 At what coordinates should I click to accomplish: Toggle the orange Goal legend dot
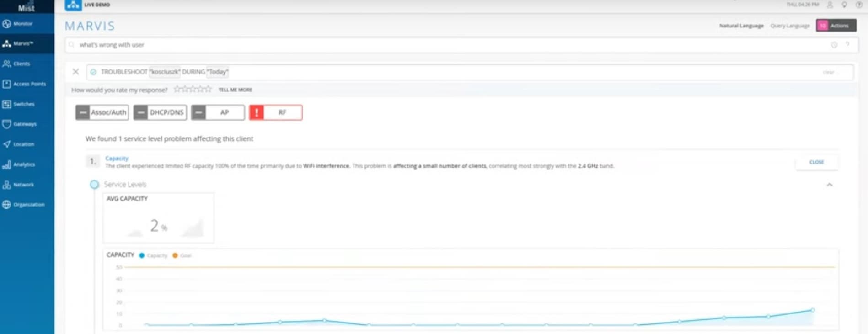(175, 255)
